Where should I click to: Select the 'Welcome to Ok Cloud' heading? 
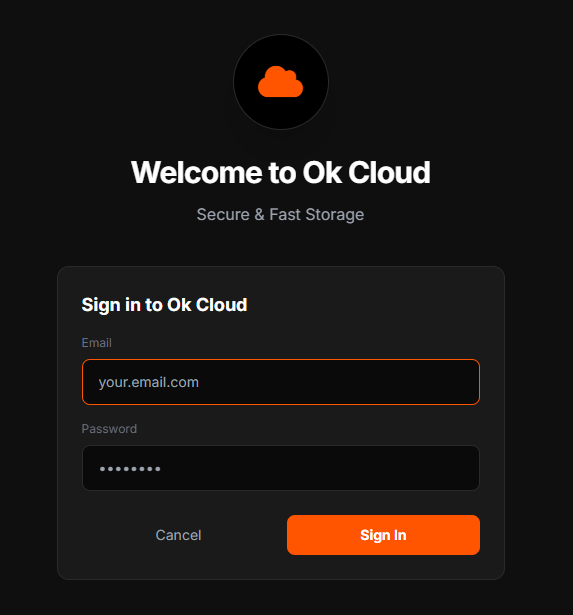[281, 173]
